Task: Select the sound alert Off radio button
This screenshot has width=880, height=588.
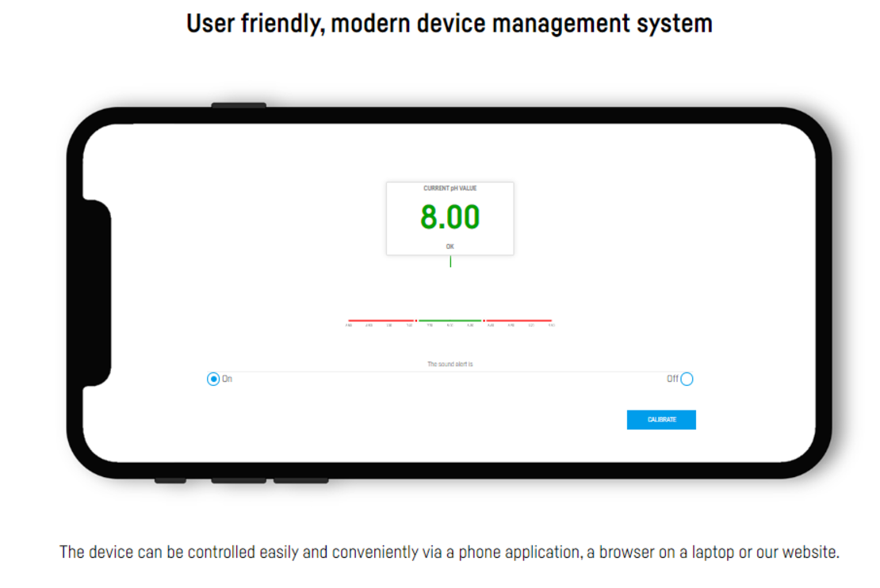Action: click(687, 379)
